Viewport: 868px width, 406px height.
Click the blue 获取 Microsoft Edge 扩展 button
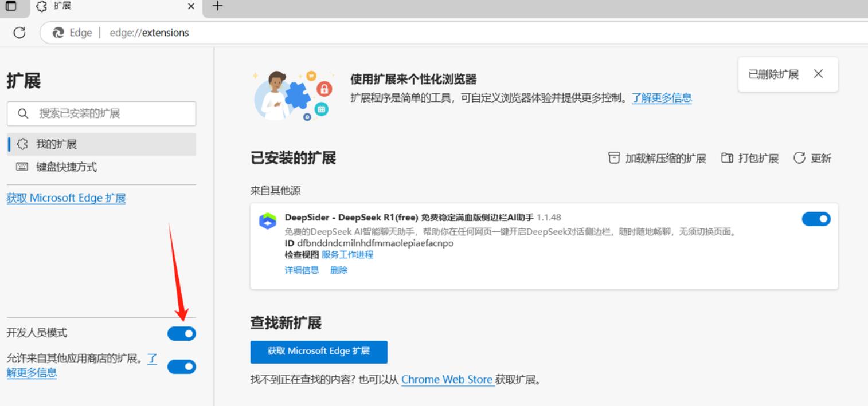(319, 352)
